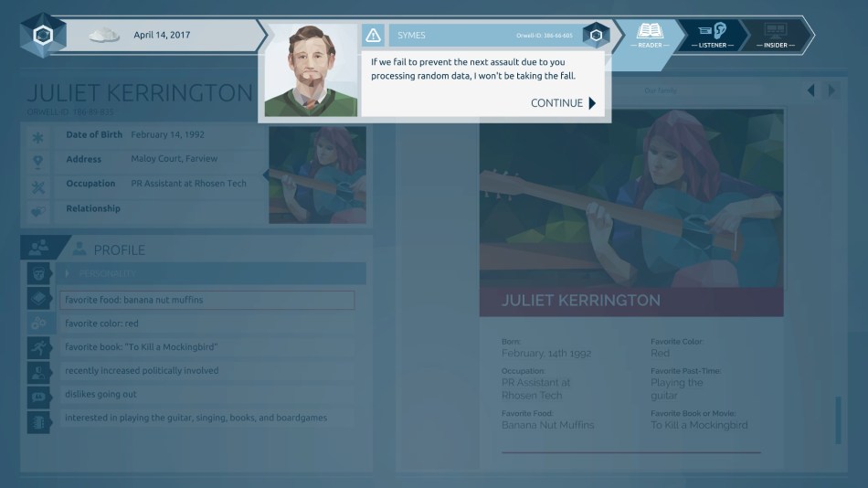This screenshot has height=488, width=868.
Task: Switch to the Reader tab
Action: pos(650,36)
